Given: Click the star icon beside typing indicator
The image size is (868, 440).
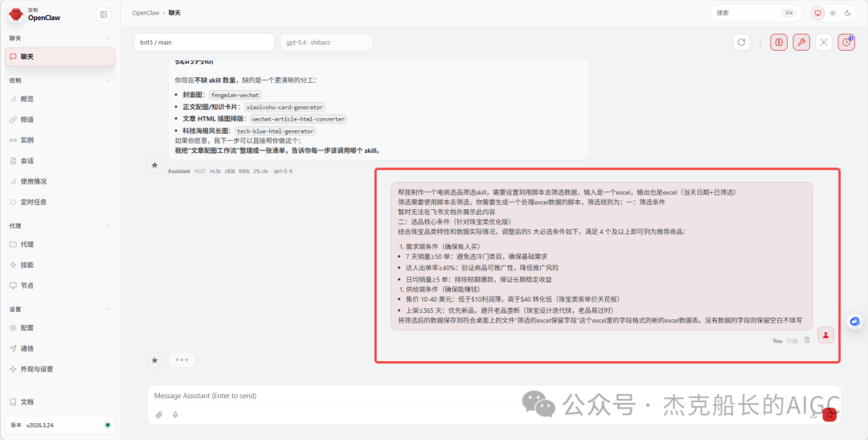Looking at the screenshot, I should click(x=154, y=360).
